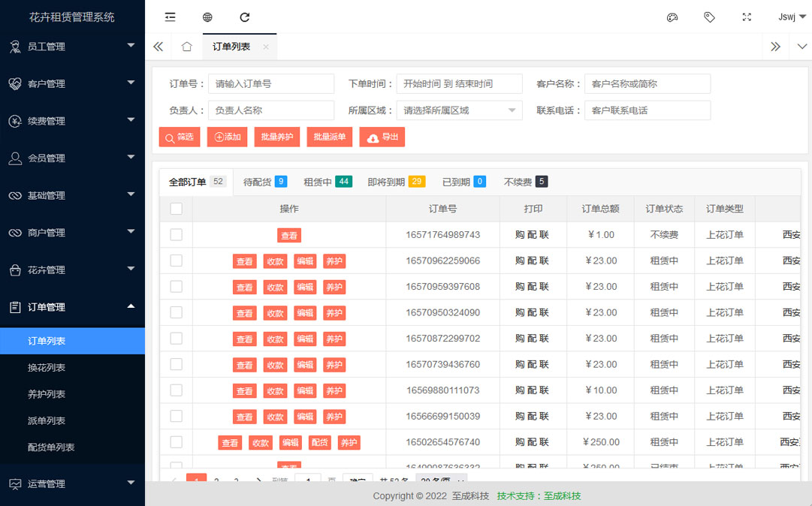Switch to the 待配货 tab

[265, 182]
